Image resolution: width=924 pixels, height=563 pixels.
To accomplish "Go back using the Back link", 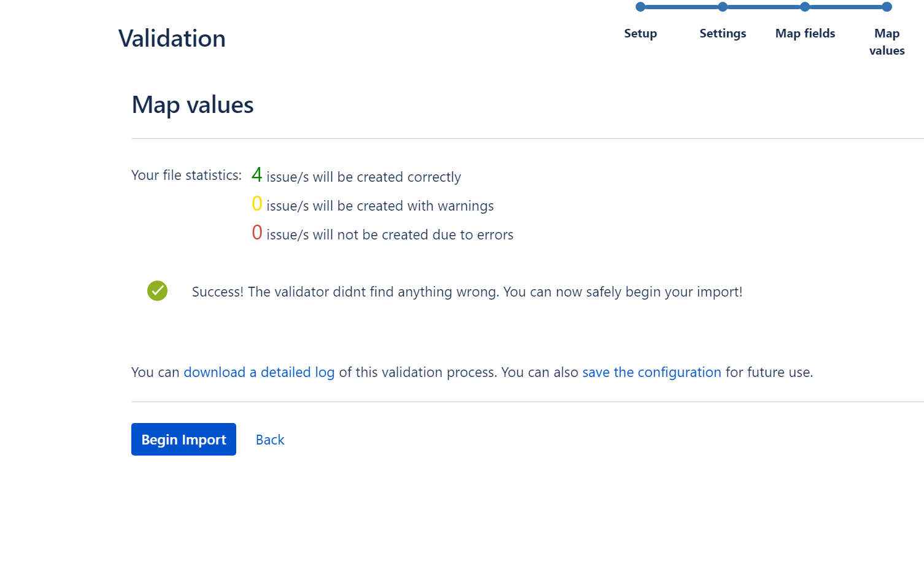I will 270,440.
